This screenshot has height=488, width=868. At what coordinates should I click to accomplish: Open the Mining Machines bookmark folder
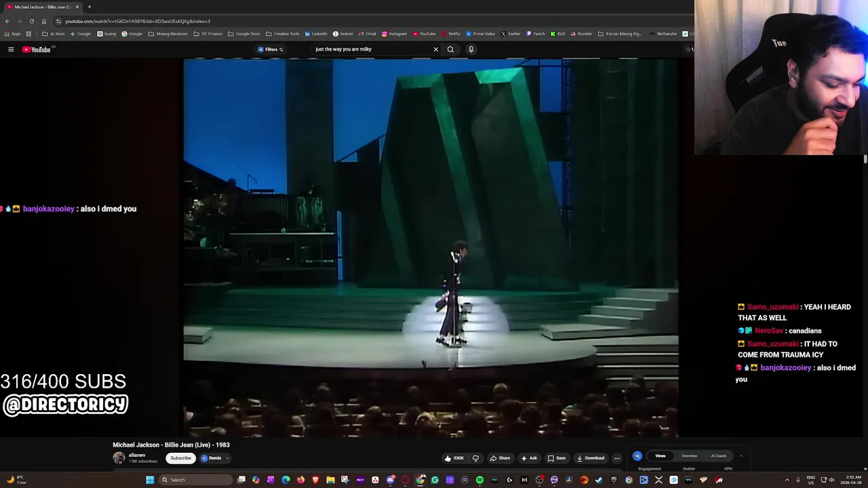tap(167, 34)
